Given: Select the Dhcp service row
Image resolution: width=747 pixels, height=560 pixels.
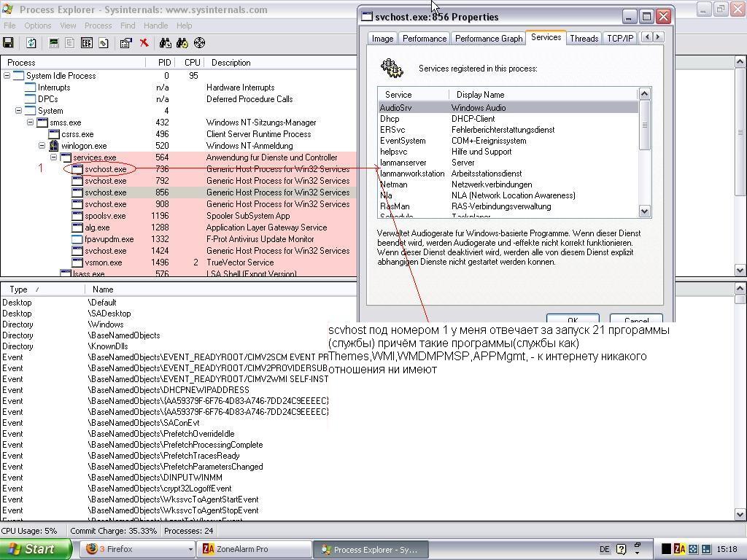Looking at the screenshot, I should pos(508,119).
